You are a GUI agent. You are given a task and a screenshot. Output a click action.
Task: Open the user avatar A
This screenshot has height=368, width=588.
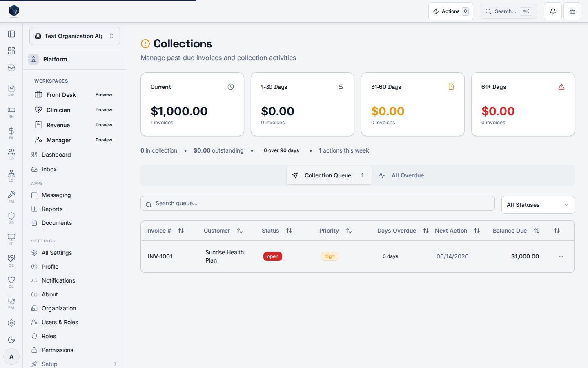11,357
